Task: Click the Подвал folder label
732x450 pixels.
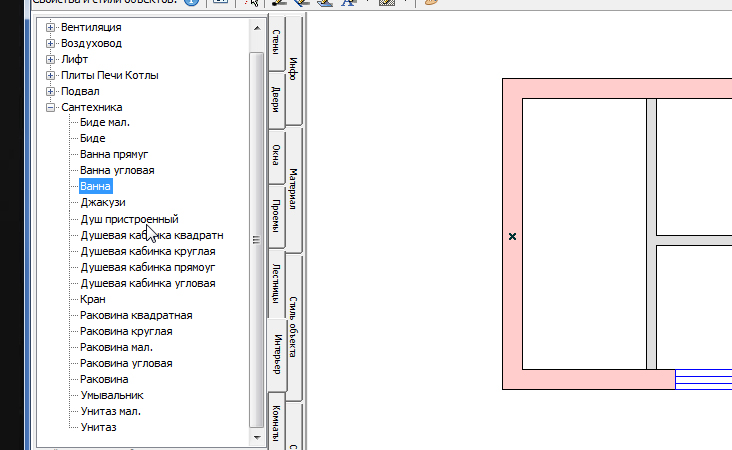Action: point(80,91)
